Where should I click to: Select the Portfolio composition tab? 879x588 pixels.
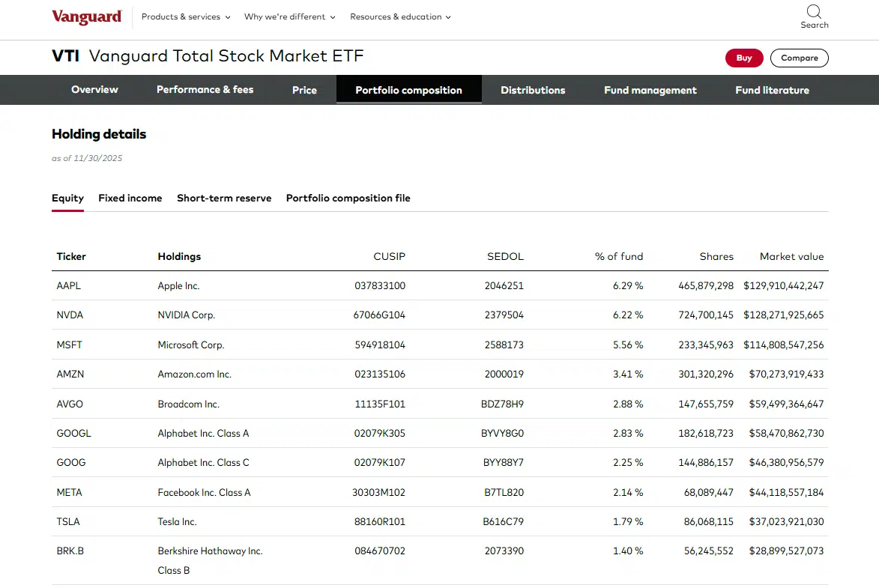click(408, 90)
